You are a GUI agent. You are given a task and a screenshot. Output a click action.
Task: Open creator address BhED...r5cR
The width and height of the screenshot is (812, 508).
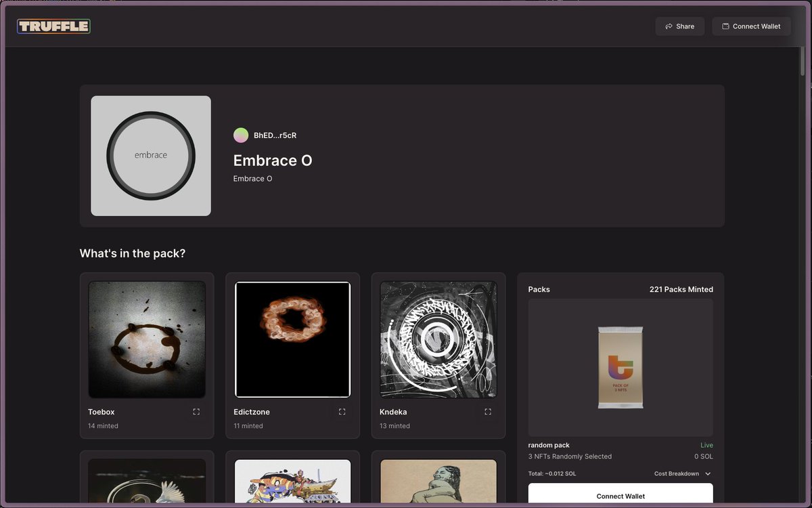[x=275, y=135]
